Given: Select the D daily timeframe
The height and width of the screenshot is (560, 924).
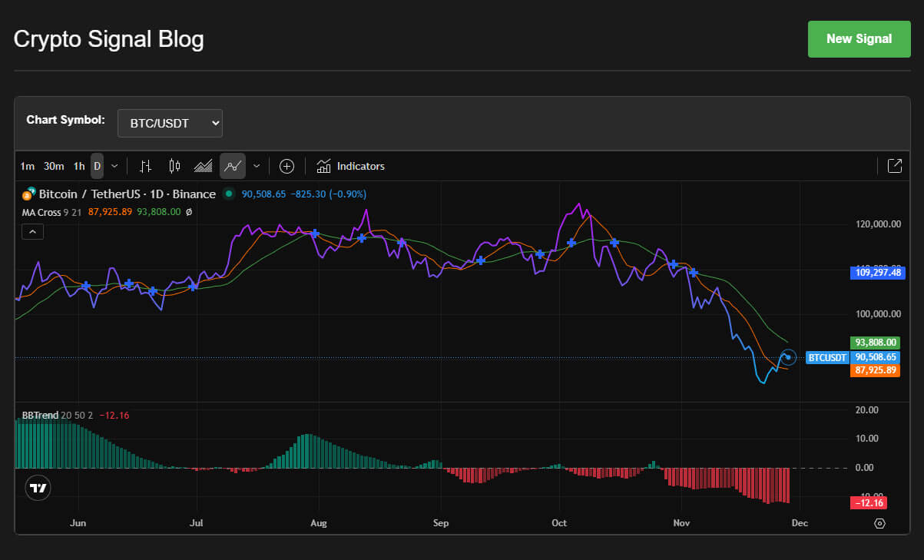Looking at the screenshot, I should [98, 166].
